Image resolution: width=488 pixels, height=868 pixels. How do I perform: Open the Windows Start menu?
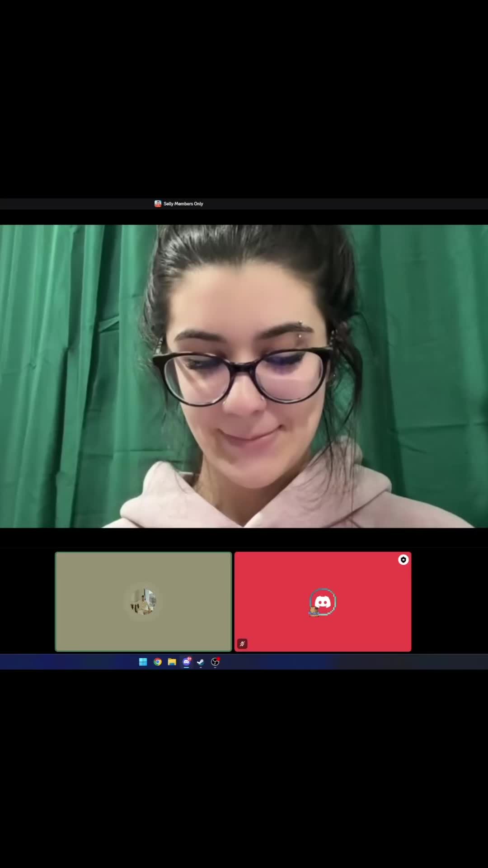143,662
